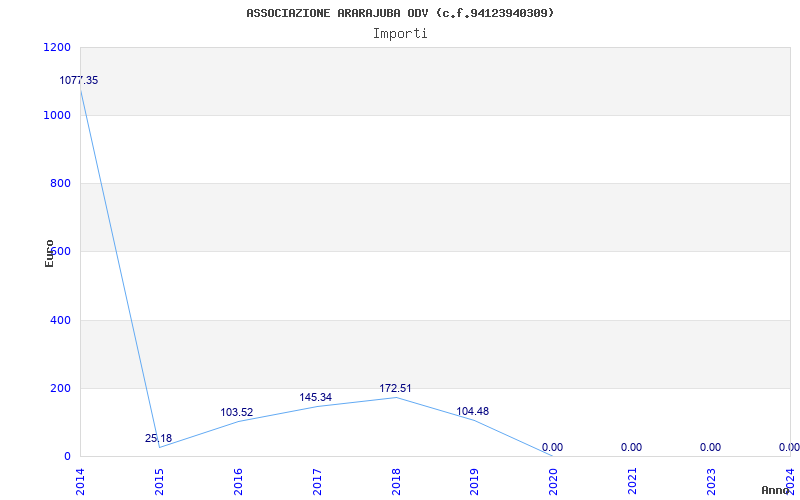Click the 2016 x-axis tick label
The width and height of the screenshot is (800, 500).
pyautogui.click(x=238, y=481)
